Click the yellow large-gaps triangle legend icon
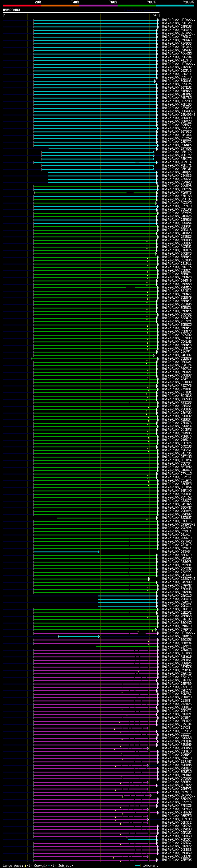The width and height of the screenshot is (197, 868). point(25,866)
